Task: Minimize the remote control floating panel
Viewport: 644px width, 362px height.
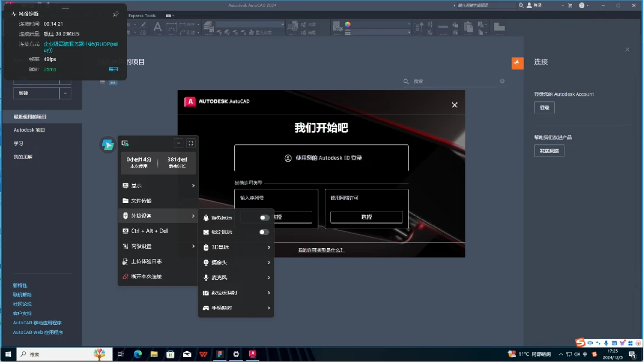Action: 178,143
